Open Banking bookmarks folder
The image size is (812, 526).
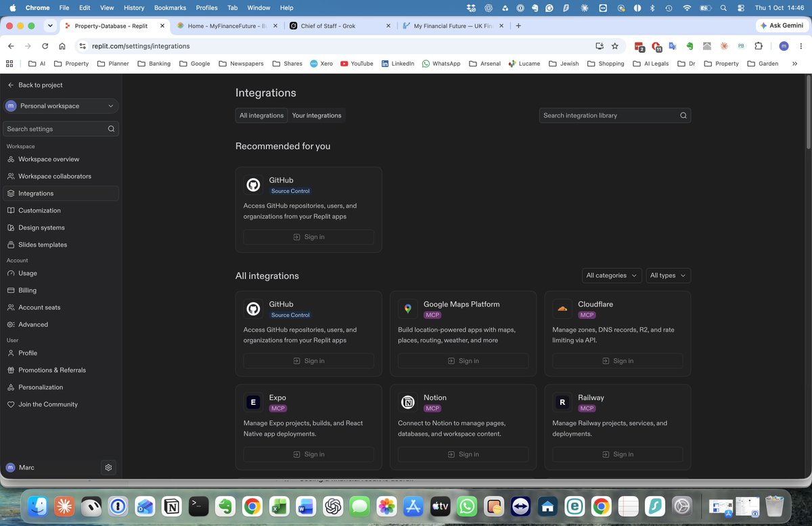click(x=154, y=64)
